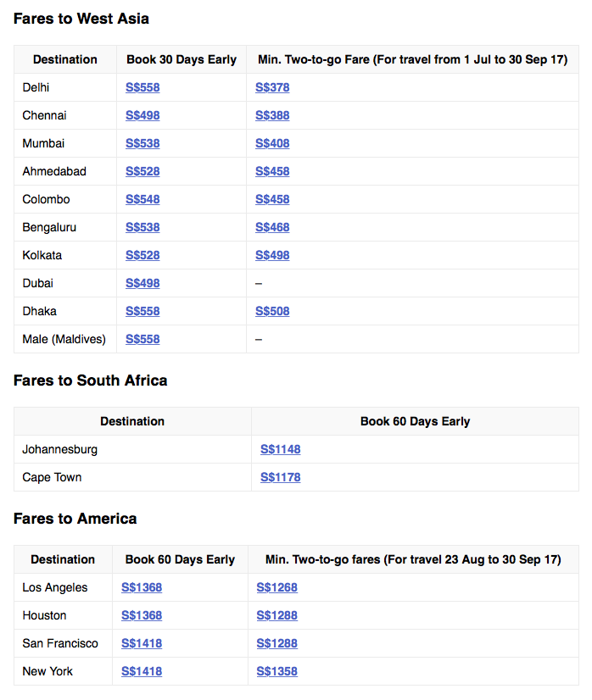The image size is (592, 700).
Task: Open Delhi Two-to-go fare S$378
Action: (x=272, y=87)
